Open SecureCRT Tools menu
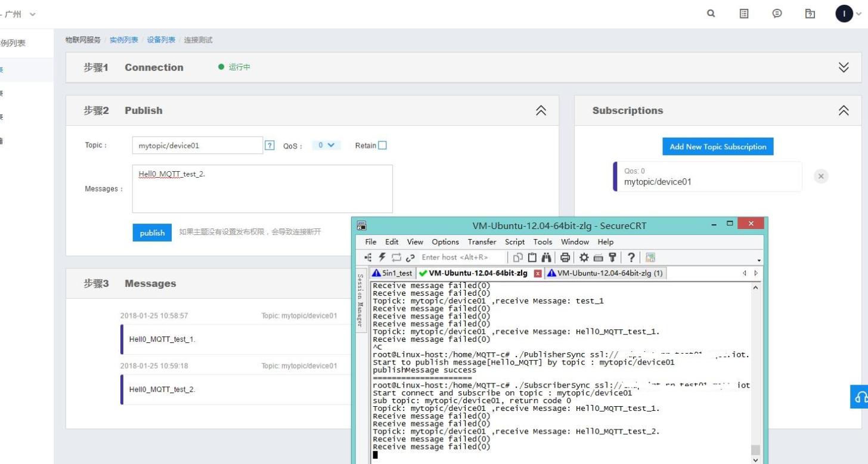Viewport: 868px width, 464px height. (x=542, y=242)
